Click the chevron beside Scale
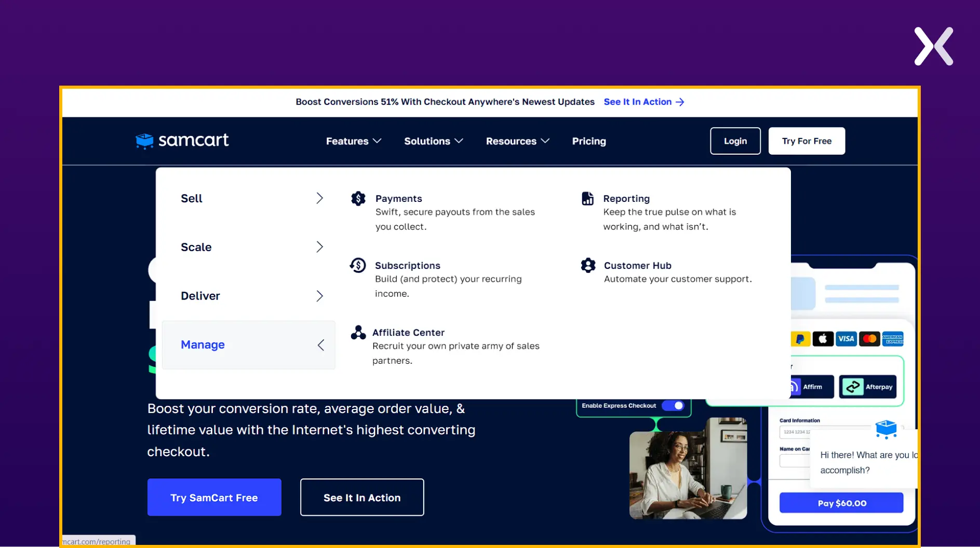Viewport: 980px width, 548px height. coord(319,247)
